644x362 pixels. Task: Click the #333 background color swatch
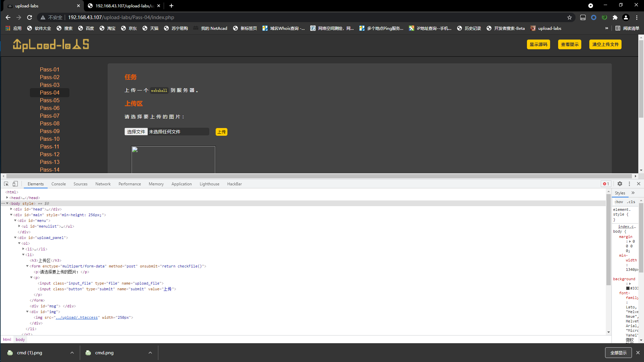coord(628,288)
